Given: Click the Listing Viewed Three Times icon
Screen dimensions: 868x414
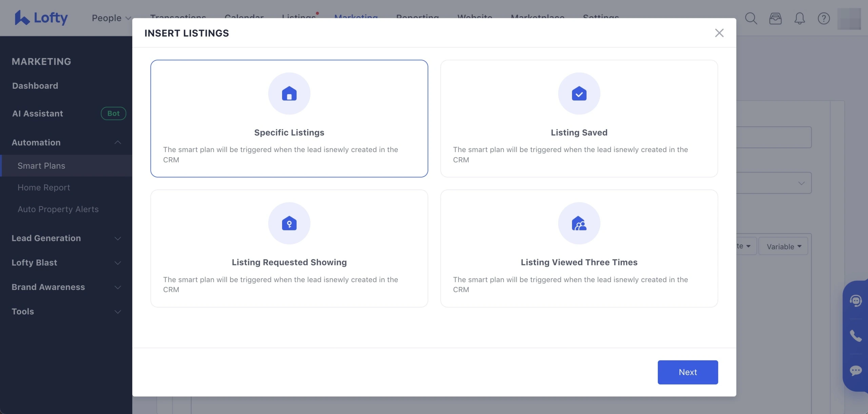Looking at the screenshot, I should click(579, 223).
